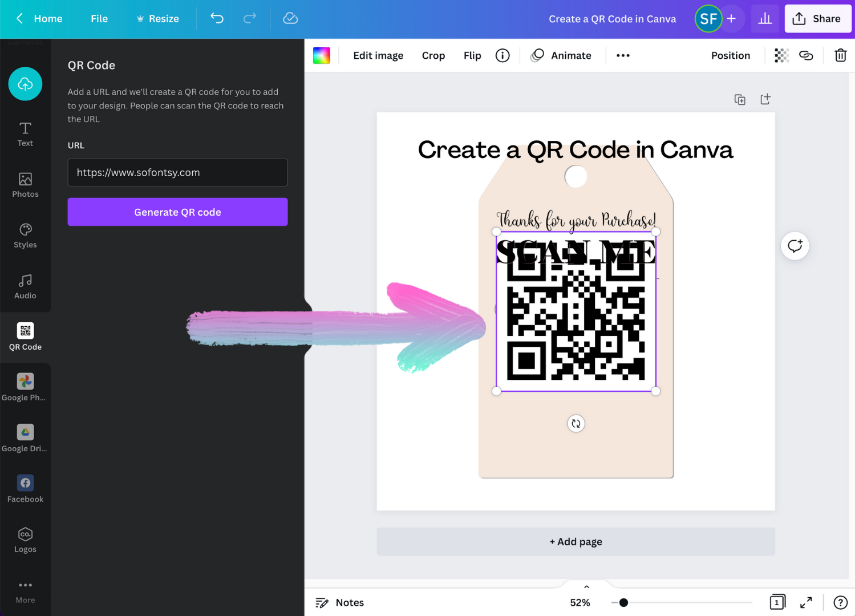Open the 52% zoom level menu
Image resolution: width=855 pixels, height=616 pixels.
(580, 603)
